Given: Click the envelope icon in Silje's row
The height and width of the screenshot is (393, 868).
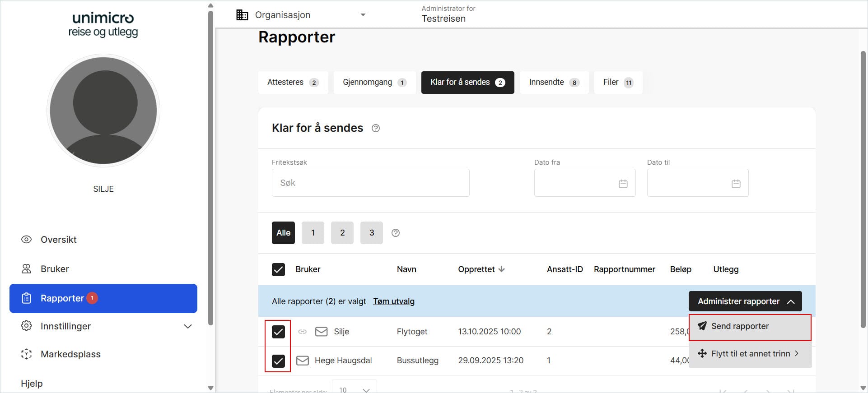Looking at the screenshot, I should (321, 332).
